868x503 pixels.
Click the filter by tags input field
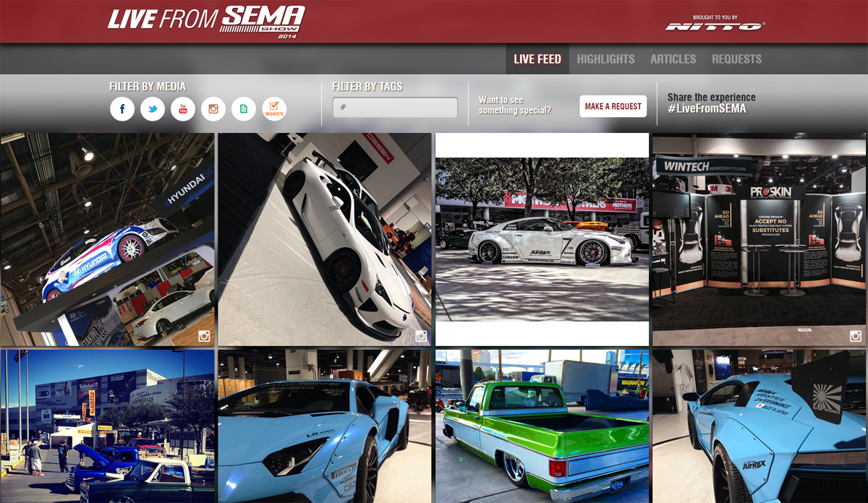click(x=394, y=106)
